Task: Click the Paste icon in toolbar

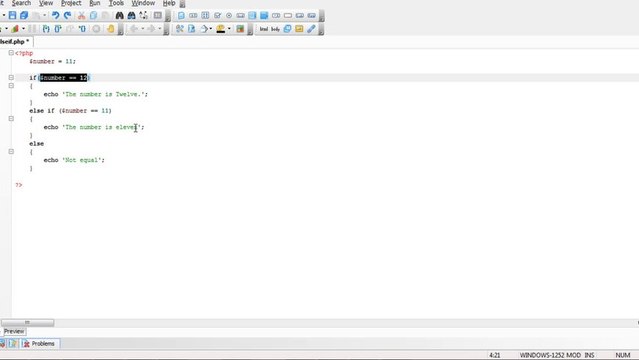Action: (105, 15)
